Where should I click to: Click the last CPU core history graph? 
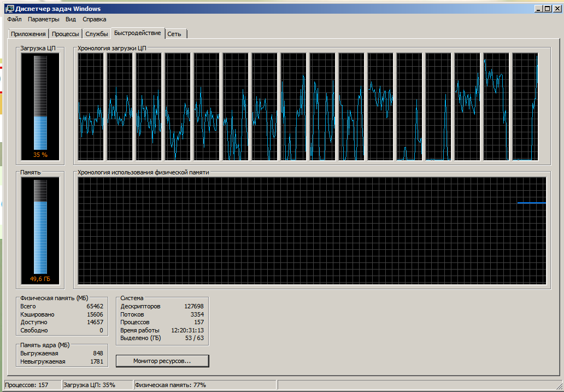point(525,107)
